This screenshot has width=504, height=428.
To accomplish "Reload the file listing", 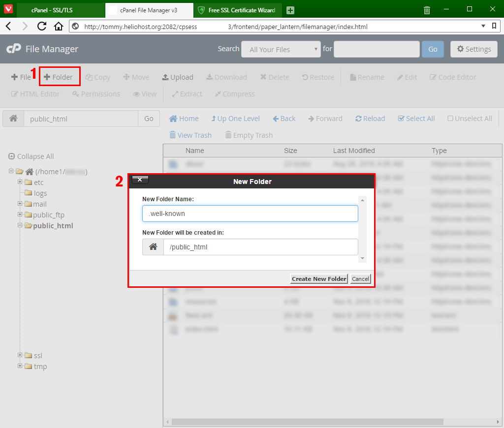I will point(370,119).
